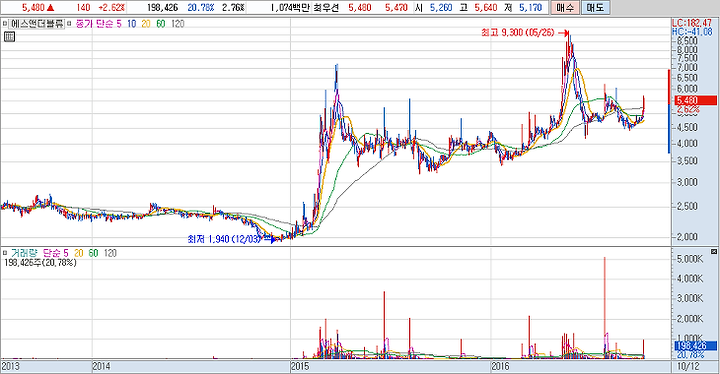The image size is (720, 374).
Task: Click the red 5,480 current price tag
Action: (695, 100)
